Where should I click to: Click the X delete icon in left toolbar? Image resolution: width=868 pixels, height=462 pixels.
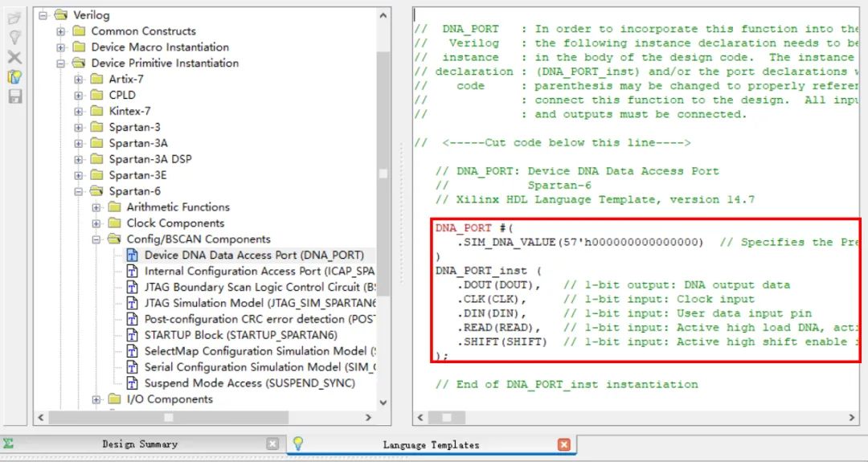pos(14,57)
